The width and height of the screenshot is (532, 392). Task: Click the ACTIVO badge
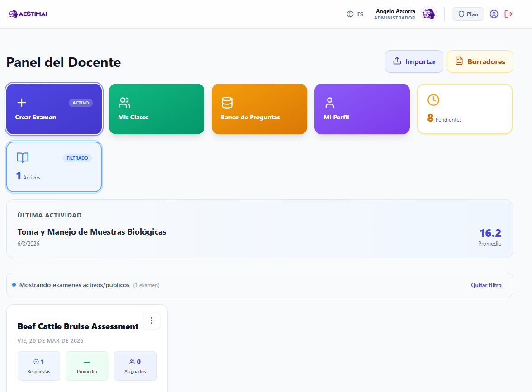81,103
